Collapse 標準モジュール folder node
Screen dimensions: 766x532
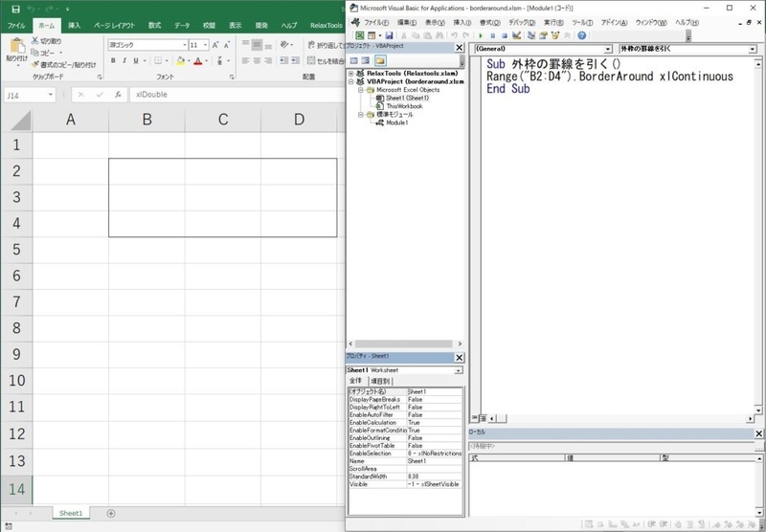tap(361, 115)
